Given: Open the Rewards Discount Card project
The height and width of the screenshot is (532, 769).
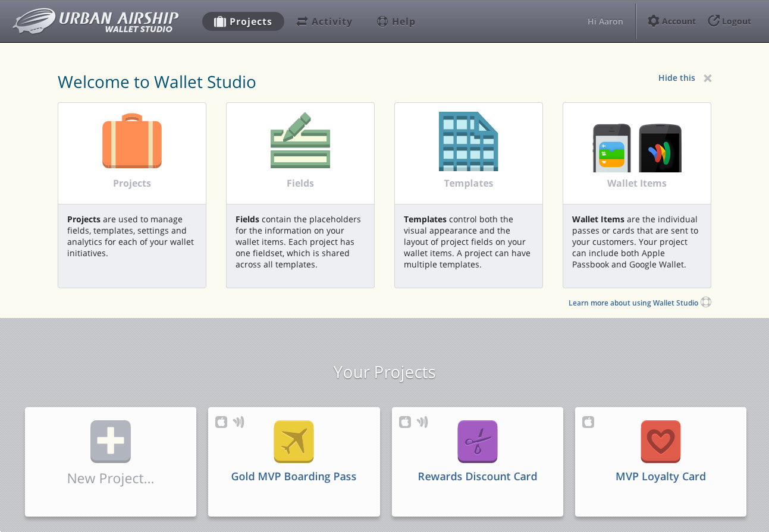Looking at the screenshot, I should (478, 476).
